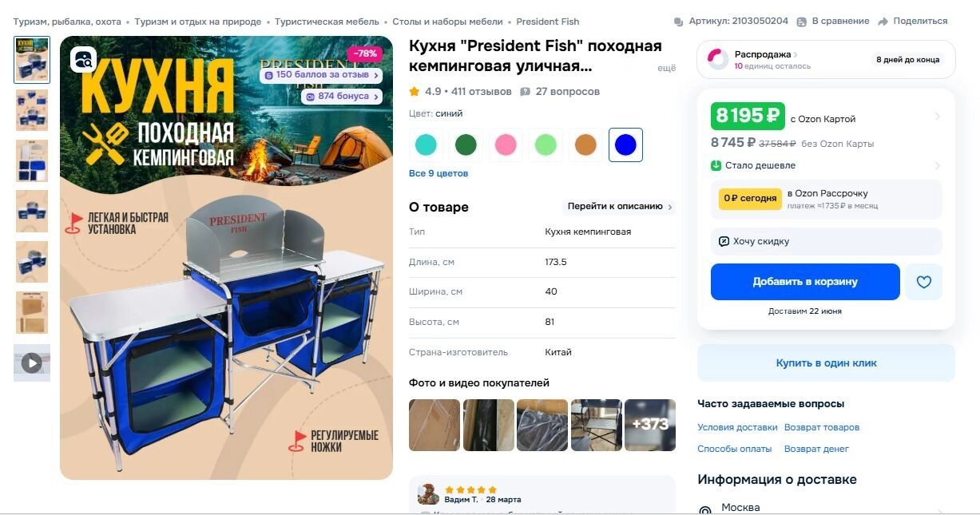Click 'Добавить в корзину' button
980x515 pixels.
click(x=805, y=282)
